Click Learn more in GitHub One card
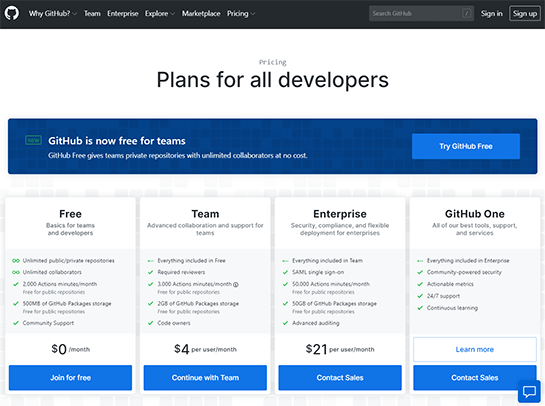Viewport: 545px width, 406px height. tap(475, 349)
